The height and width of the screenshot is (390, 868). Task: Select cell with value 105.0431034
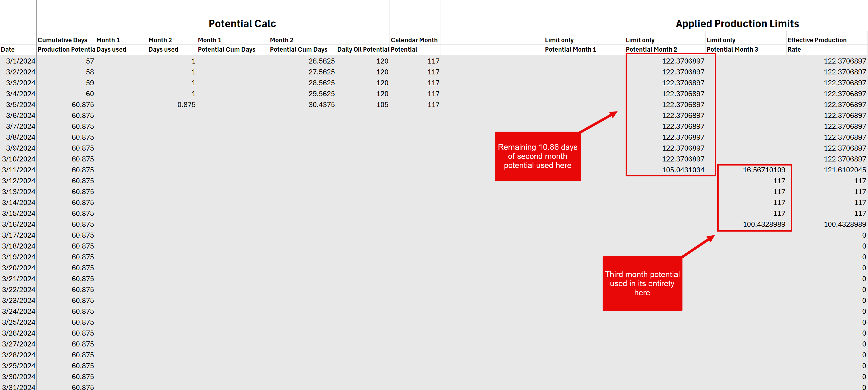(683, 170)
